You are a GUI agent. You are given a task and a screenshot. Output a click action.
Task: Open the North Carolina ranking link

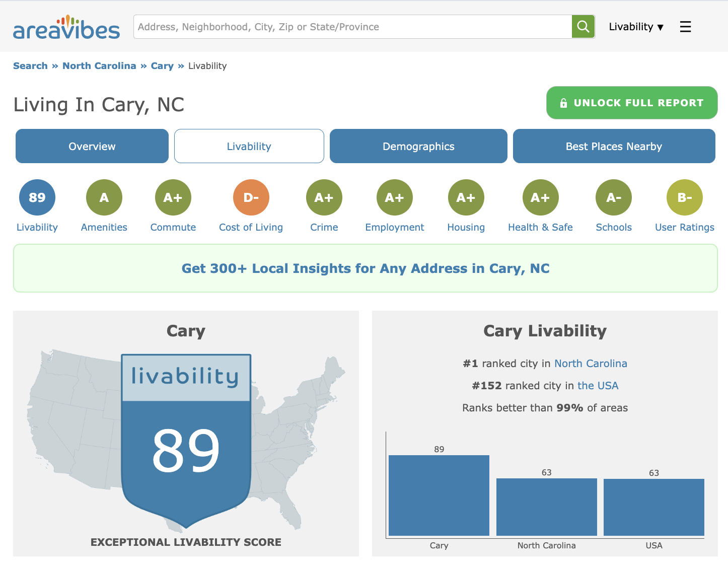click(591, 364)
